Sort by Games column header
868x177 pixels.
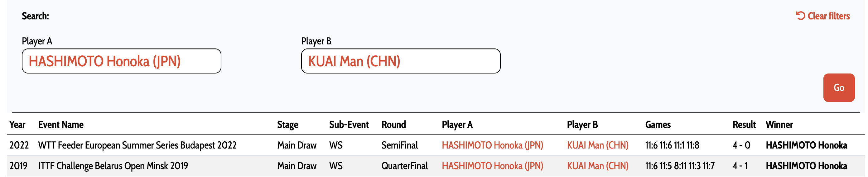658,125
